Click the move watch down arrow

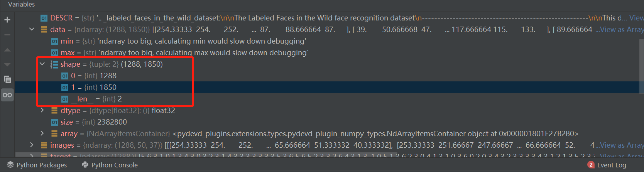point(7,64)
